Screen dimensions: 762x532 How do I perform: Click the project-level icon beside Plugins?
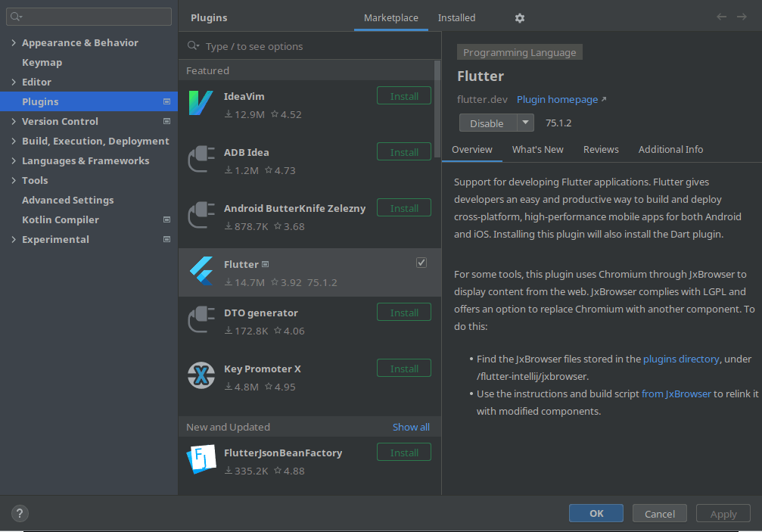[166, 101]
